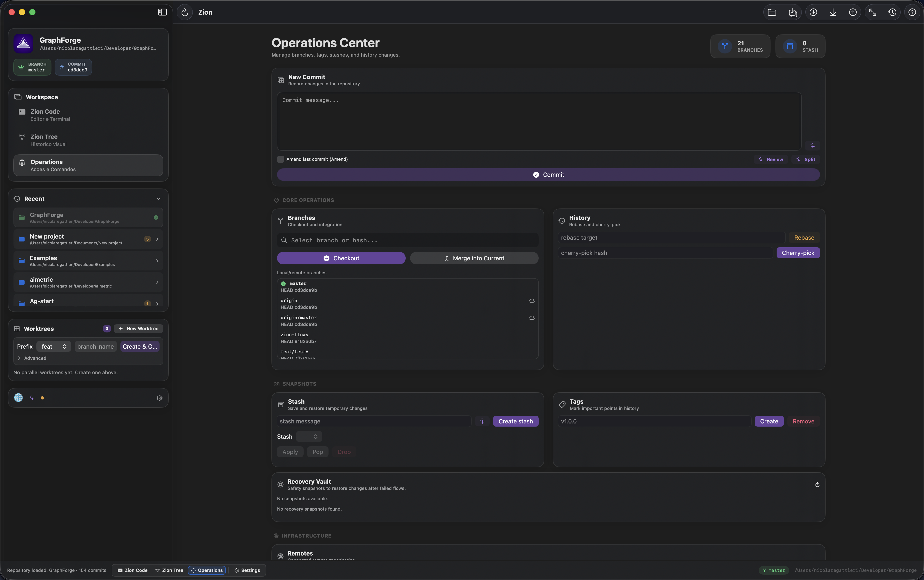Open settings gear in the bottom-left account panel
The image size is (924, 580).
(159, 398)
